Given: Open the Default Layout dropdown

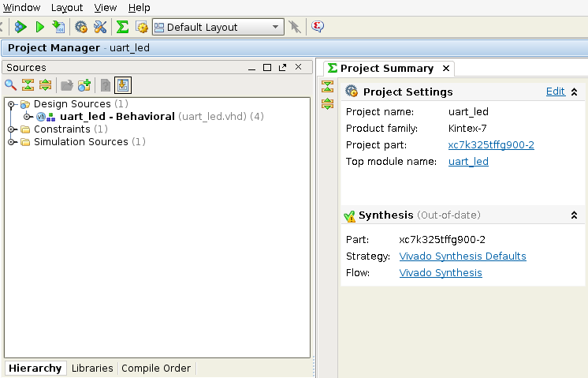Looking at the screenshot, I should tap(218, 27).
